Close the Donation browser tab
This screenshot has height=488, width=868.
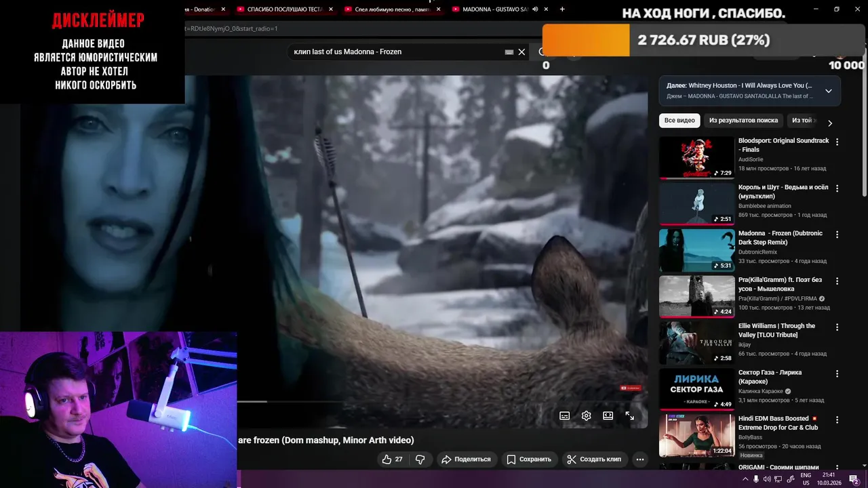(x=223, y=9)
